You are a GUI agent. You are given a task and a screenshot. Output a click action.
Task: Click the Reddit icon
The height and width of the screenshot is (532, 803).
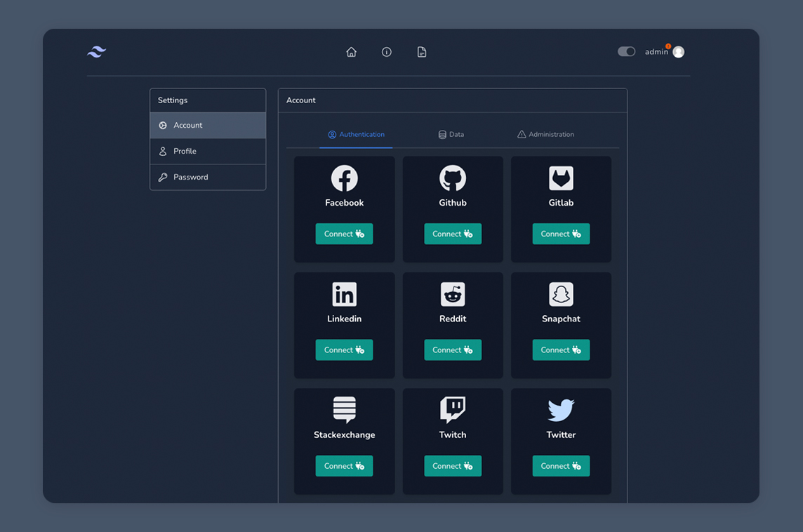coord(453,295)
